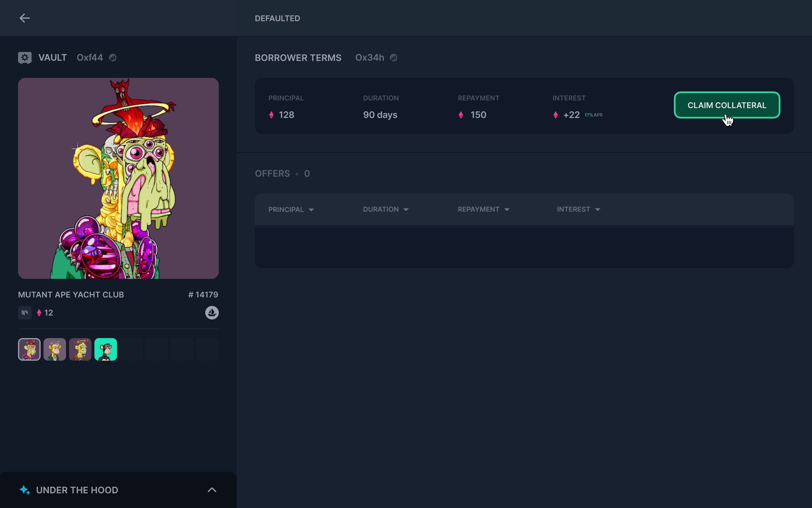Click the ETH icon beside principal 128
The width and height of the screenshot is (812, 508).
coord(271,115)
